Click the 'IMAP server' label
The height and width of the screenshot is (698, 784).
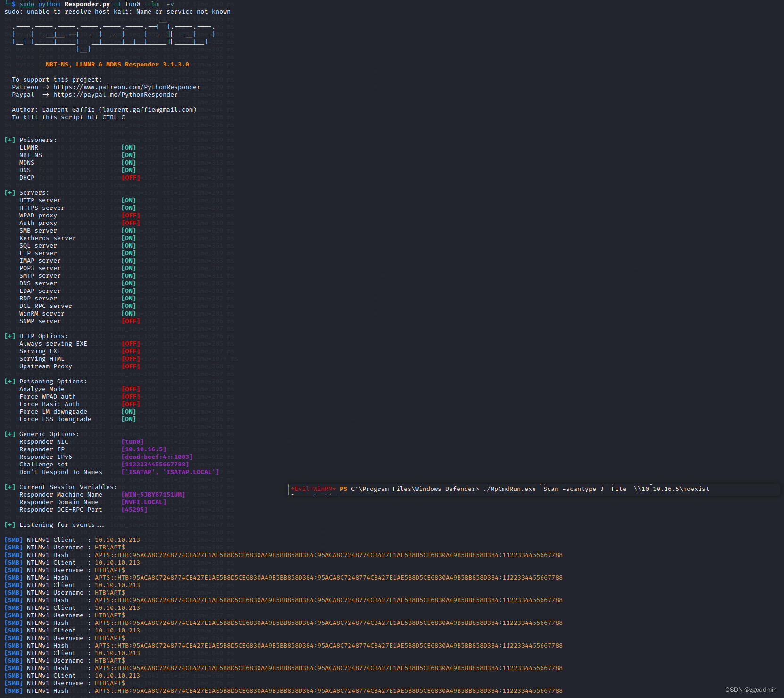click(x=40, y=261)
